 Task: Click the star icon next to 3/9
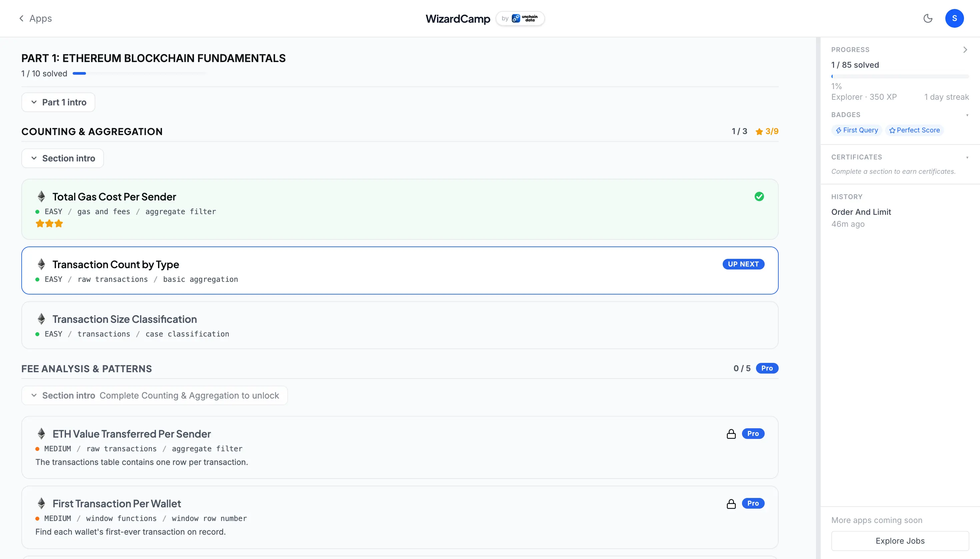[759, 132]
